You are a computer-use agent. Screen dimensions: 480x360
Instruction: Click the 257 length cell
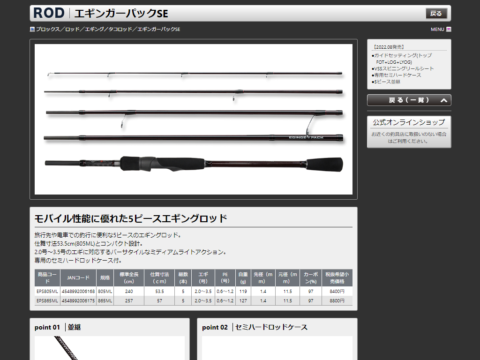(x=129, y=301)
